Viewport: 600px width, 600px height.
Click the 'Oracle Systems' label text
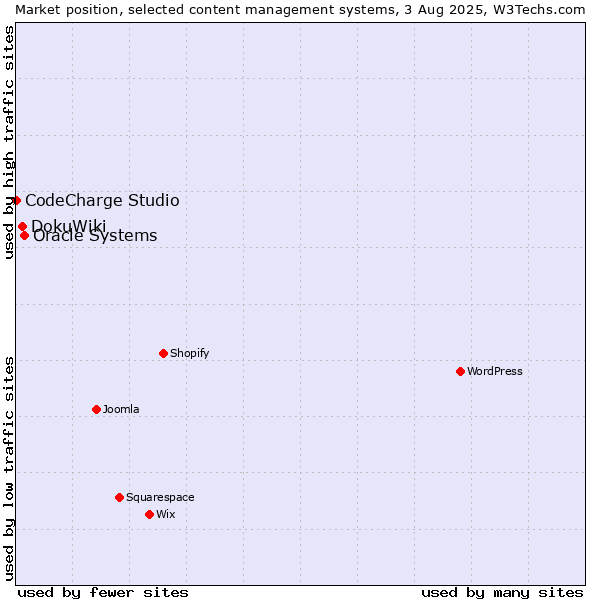click(x=95, y=236)
